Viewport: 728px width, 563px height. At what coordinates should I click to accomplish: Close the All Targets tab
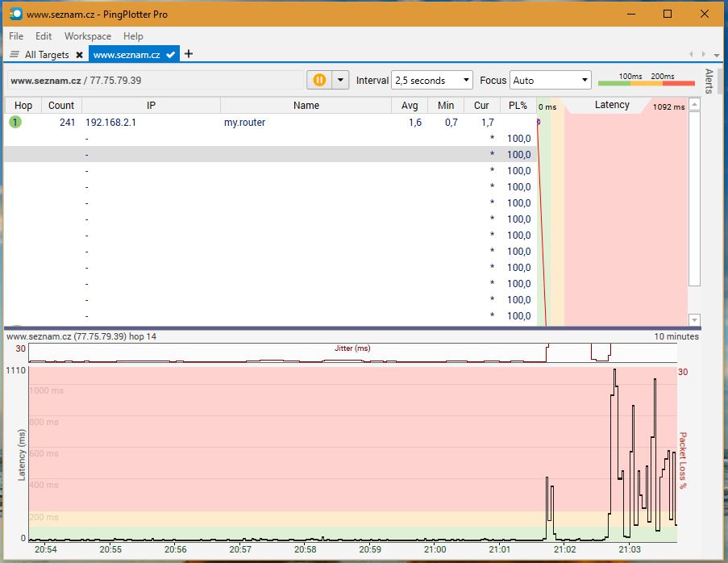[78, 55]
